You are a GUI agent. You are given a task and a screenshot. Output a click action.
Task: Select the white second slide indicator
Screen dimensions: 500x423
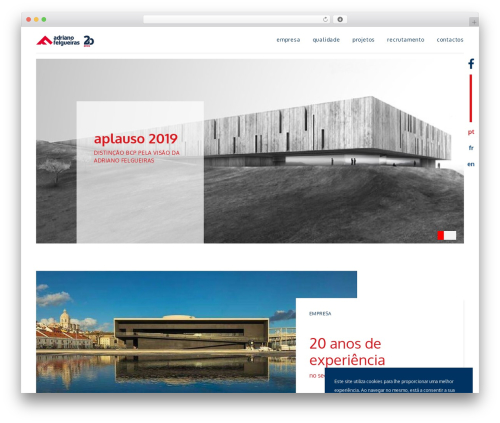click(450, 235)
